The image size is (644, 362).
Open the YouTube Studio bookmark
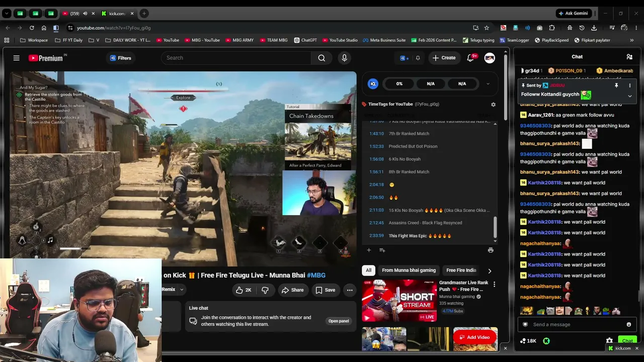pos(340,40)
